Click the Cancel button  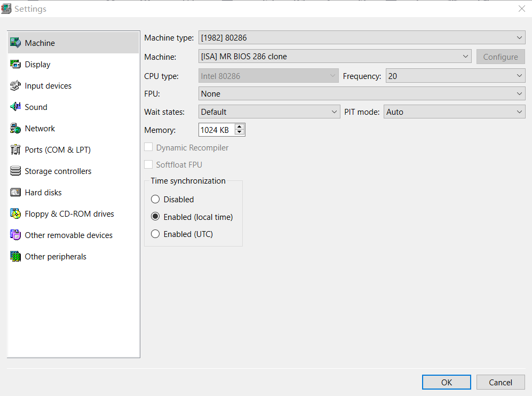click(501, 383)
